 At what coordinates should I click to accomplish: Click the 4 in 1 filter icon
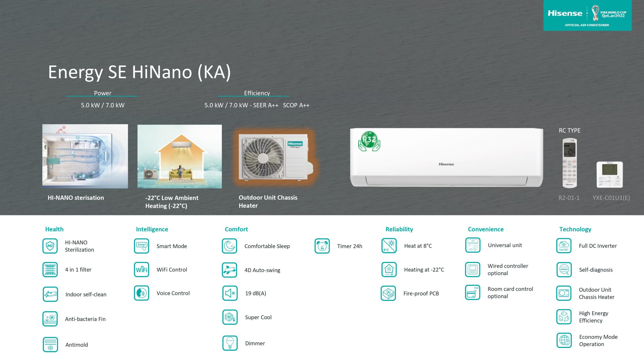coord(50,270)
